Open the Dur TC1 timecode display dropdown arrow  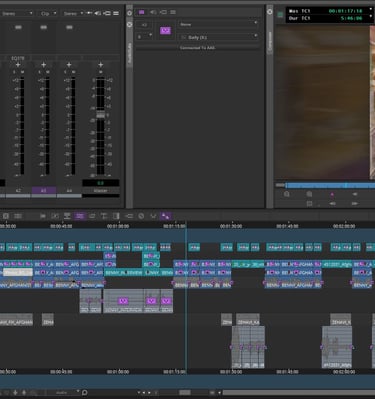click(371, 17)
